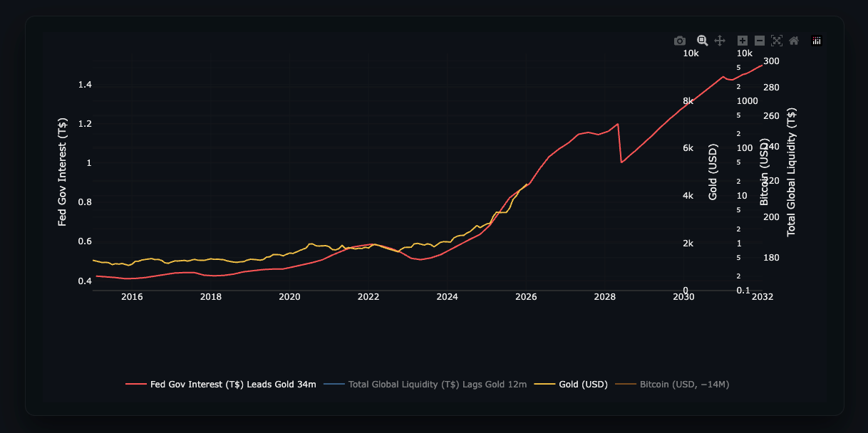Toggle Fed Gov Interest Leads Gold 34m trace
The width and height of the screenshot is (868, 433).
(x=221, y=385)
